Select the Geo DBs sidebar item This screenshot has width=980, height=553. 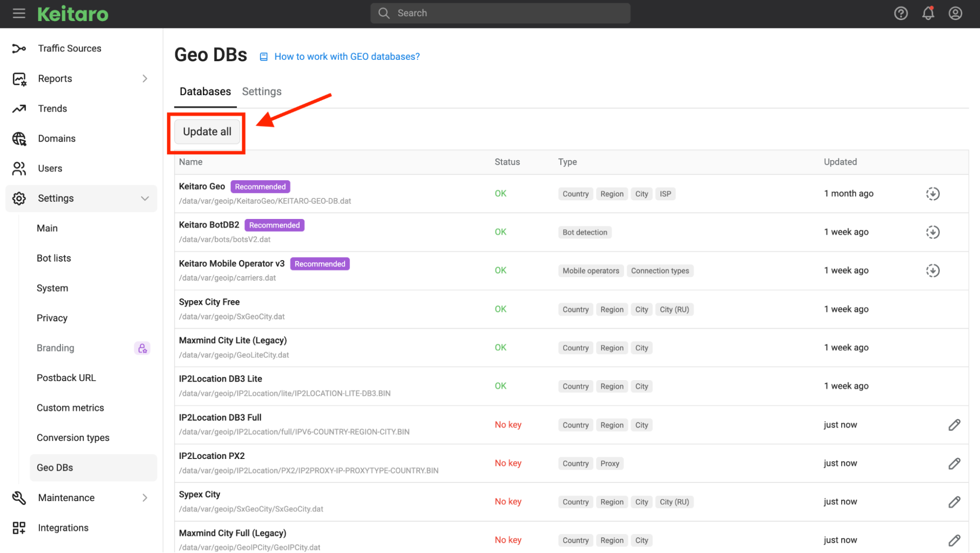point(93,468)
